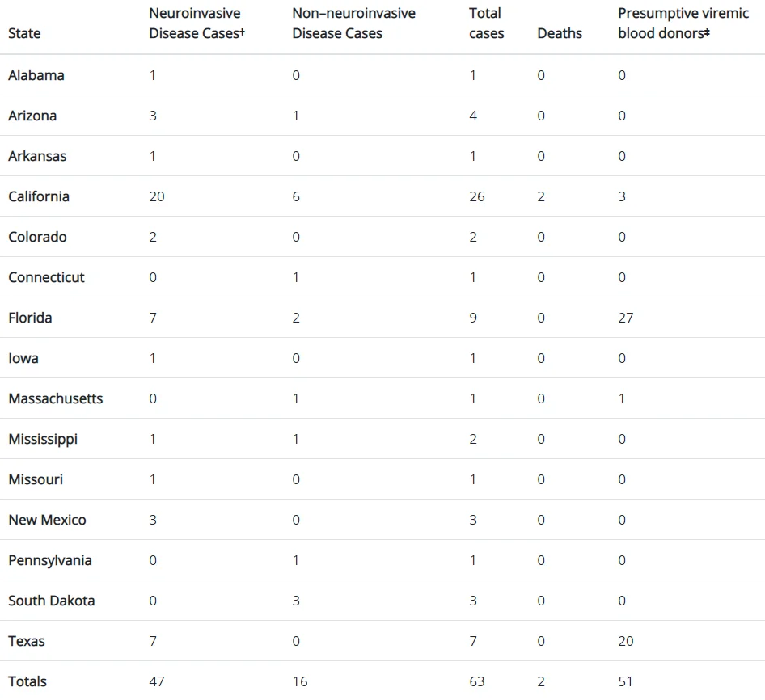
Task: Click the Total cases column header
Action: point(487,23)
